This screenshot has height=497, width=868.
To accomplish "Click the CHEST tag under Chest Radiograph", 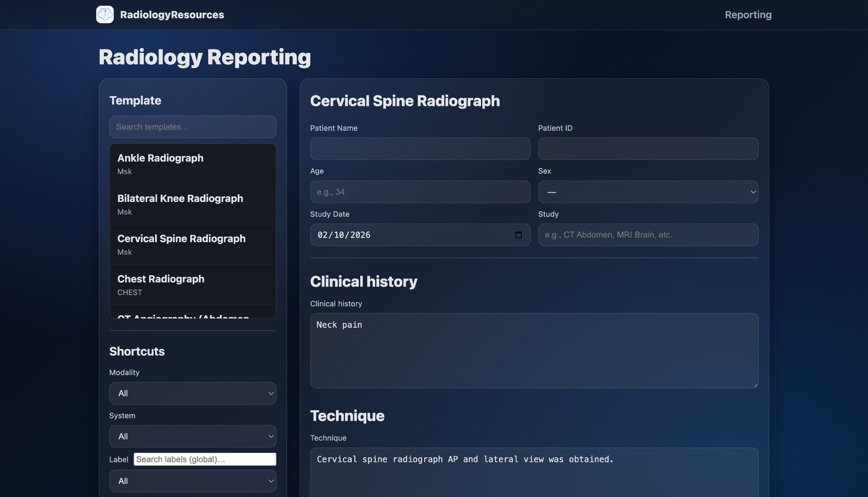I will tap(130, 292).
